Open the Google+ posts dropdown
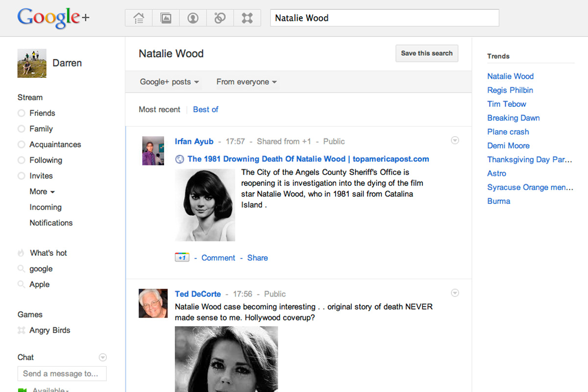Image resolution: width=588 pixels, height=392 pixels. (x=169, y=82)
